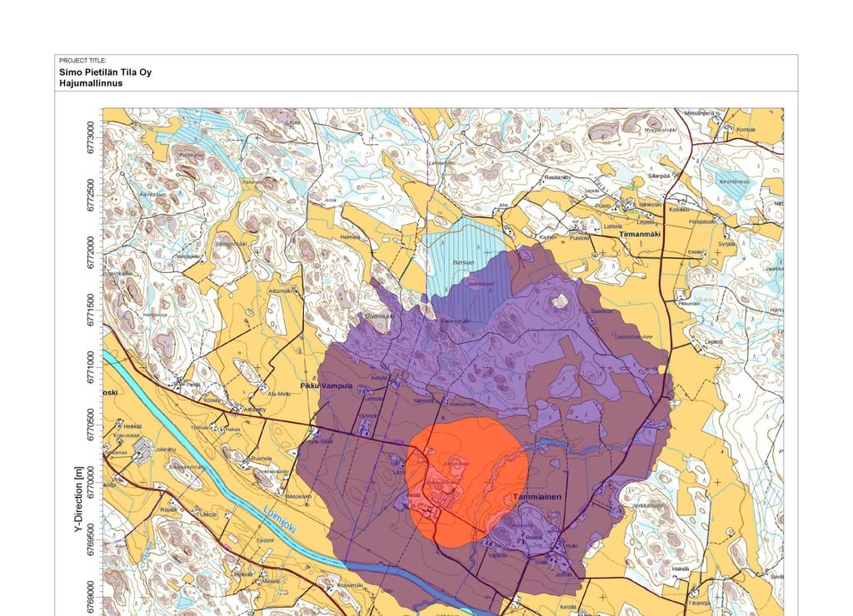
Task: Click the 'Kontula' farm label
Action: coord(746,129)
